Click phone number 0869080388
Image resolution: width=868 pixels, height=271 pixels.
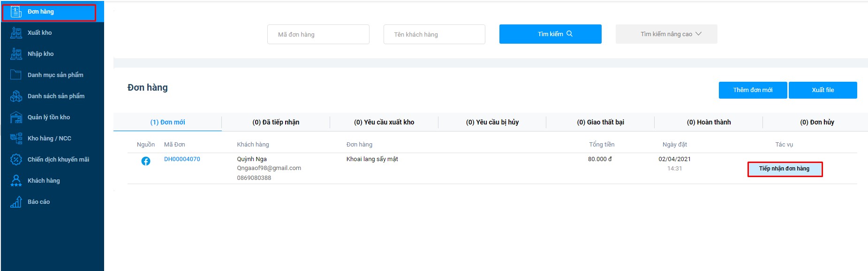(254, 178)
